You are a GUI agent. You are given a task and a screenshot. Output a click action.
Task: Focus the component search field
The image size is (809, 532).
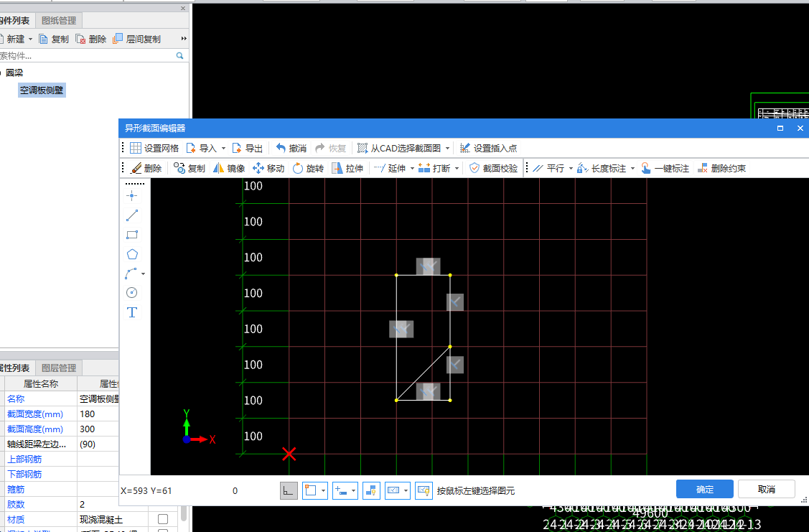tap(88, 56)
